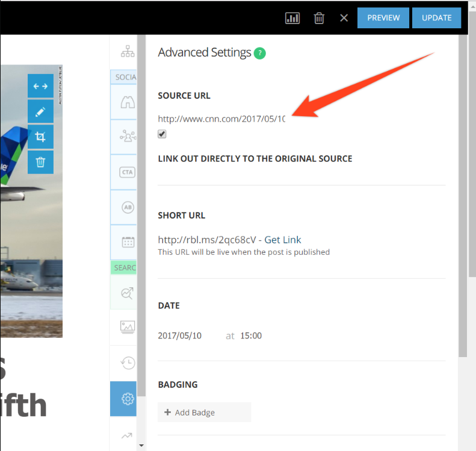Viewport: 476px width, 451px height.
Task: Open the image media sidebar tab
Action: [x=127, y=327]
